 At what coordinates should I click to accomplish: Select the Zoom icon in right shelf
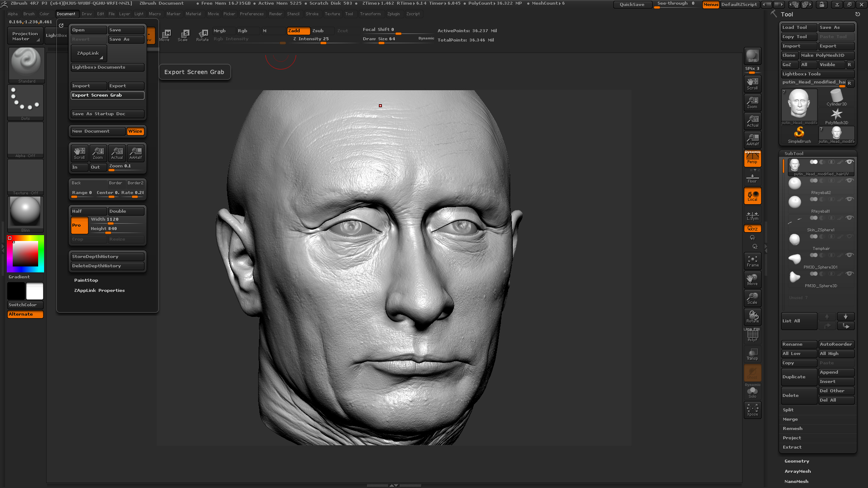tap(752, 102)
